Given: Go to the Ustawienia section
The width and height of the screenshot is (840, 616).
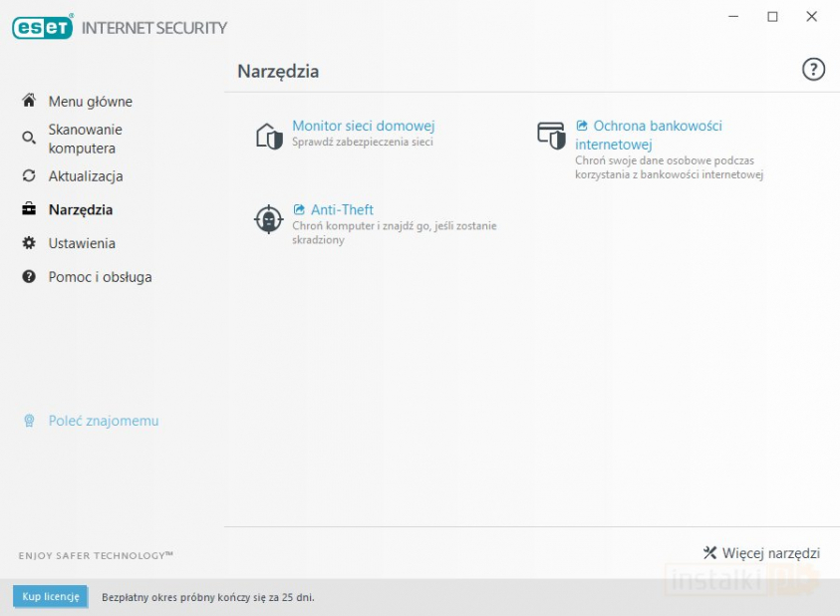Looking at the screenshot, I should (82, 243).
